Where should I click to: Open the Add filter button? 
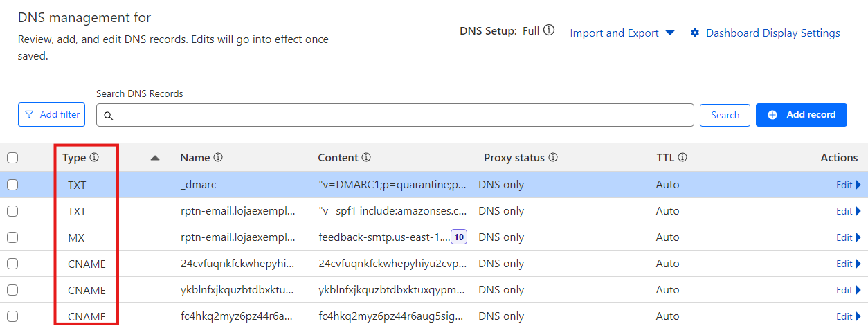pyautogui.click(x=51, y=115)
